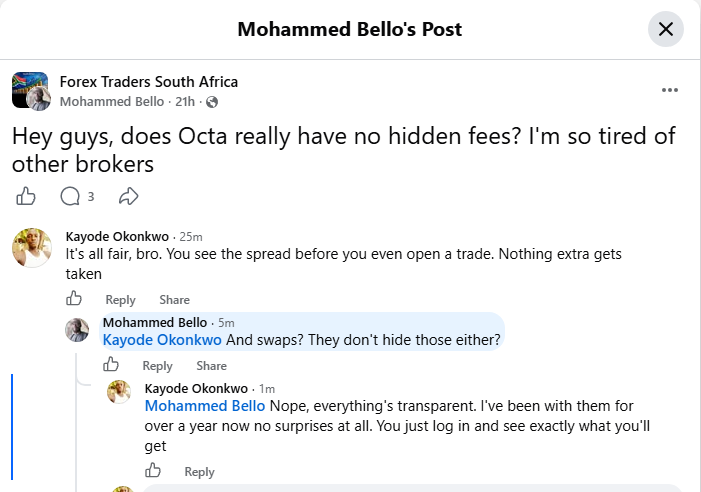Reply to Kayode's one-year comment

point(199,472)
